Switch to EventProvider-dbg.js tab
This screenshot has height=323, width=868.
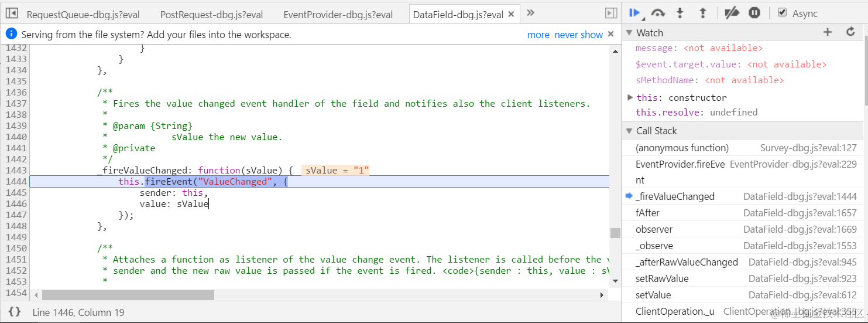click(x=338, y=14)
